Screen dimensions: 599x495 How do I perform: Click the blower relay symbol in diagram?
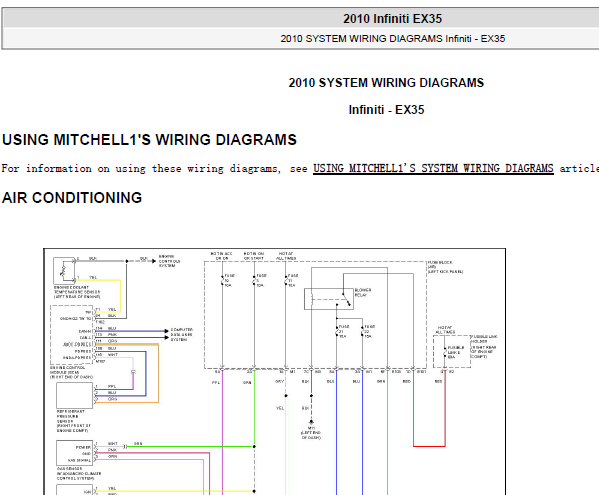(x=329, y=299)
